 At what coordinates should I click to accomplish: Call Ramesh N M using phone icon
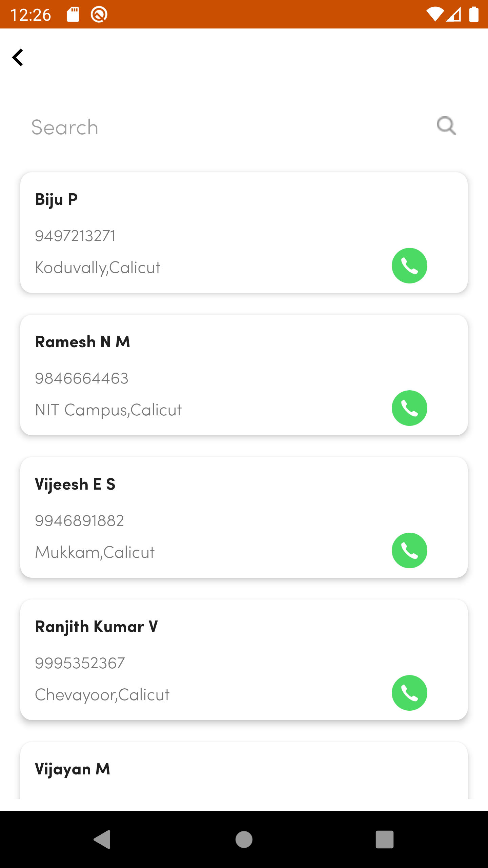pos(409,408)
